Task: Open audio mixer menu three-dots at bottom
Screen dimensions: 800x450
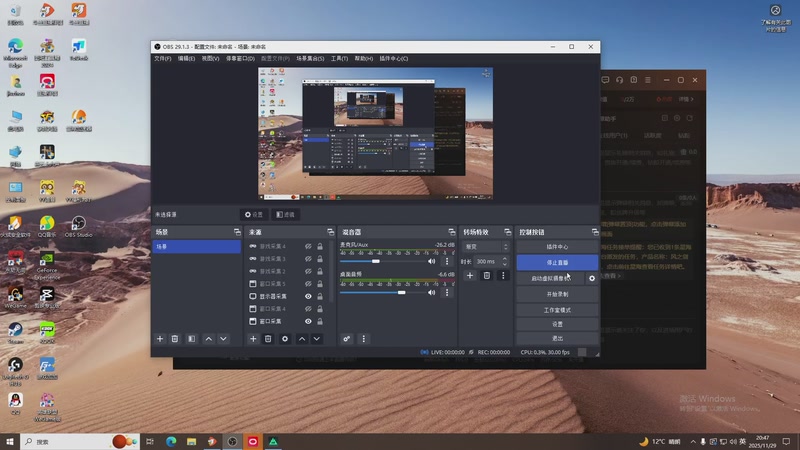Action: [363, 339]
